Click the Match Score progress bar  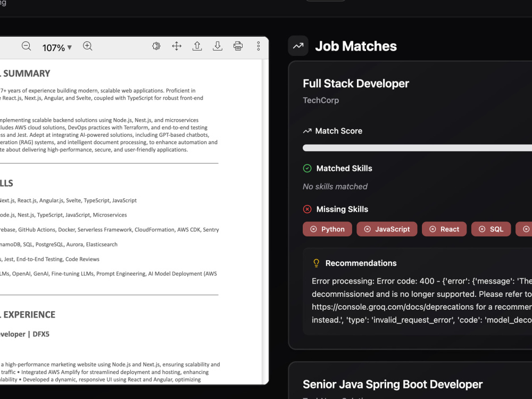pos(417,148)
